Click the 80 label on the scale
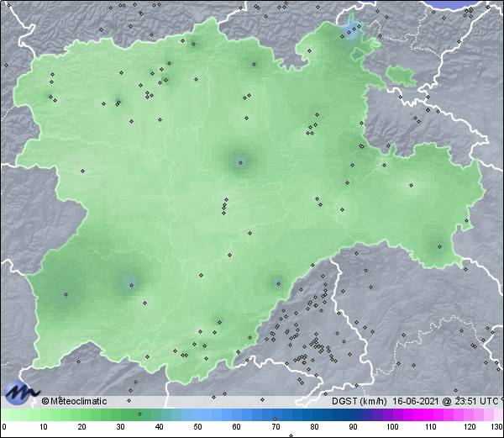Image resolution: width=504 pixels, height=438 pixels. pyautogui.click(x=314, y=426)
